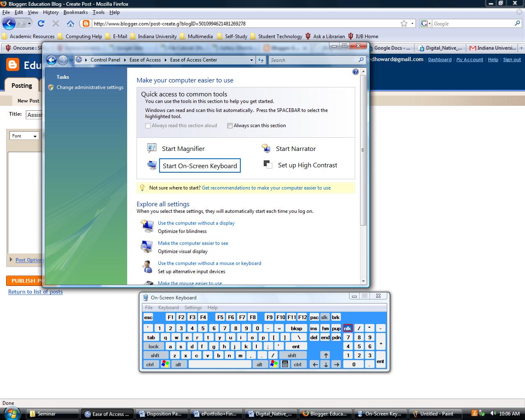Click the Start Narrator icon
The width and height of the screenshot is (525, 420).
267,148
